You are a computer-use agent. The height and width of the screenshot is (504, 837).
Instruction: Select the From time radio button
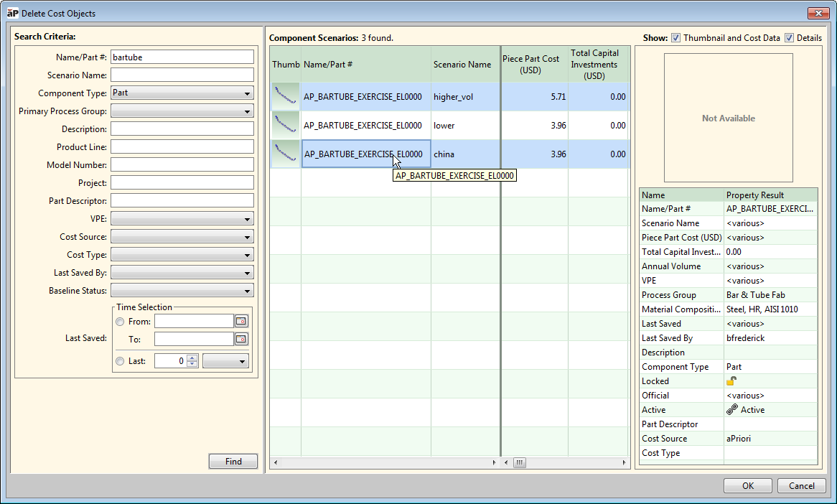[x=121, y=322]
